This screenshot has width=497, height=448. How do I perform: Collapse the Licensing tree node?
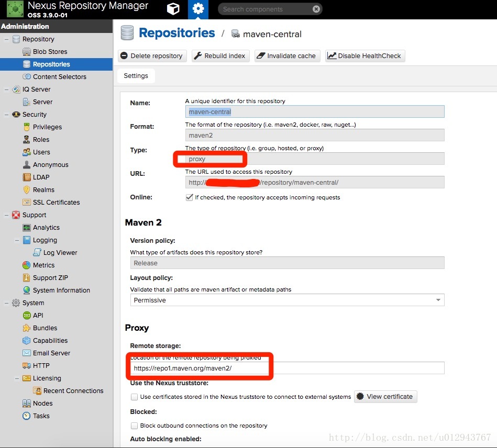coord(17,378)
